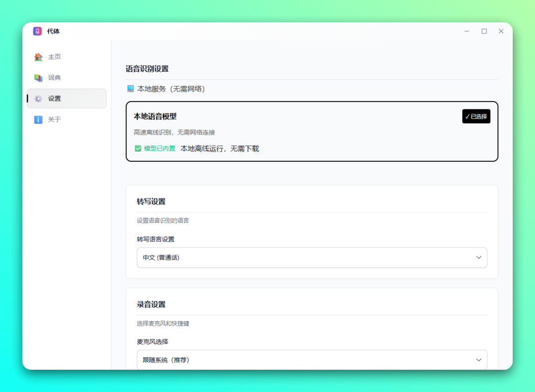This screenshot has width=535, height=392.
Task: Click the blue info icon beside 关于
Action: 38,119
